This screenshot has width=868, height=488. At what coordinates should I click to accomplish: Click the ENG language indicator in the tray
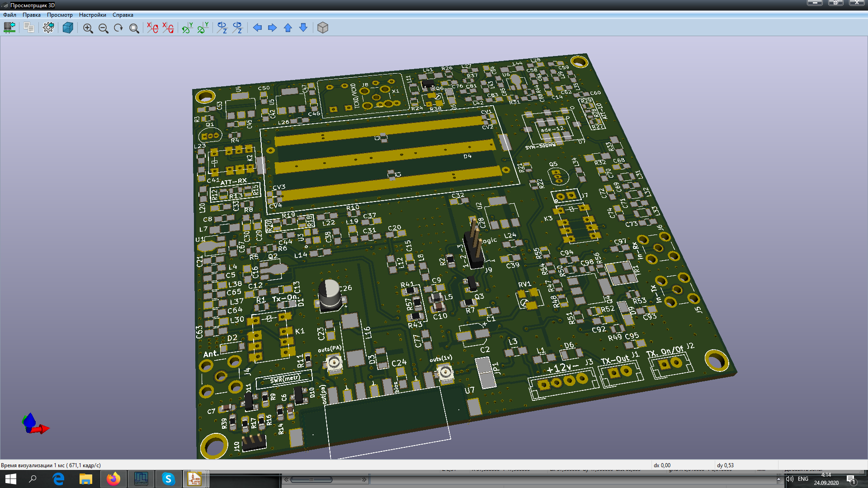(x=803, y=479)
